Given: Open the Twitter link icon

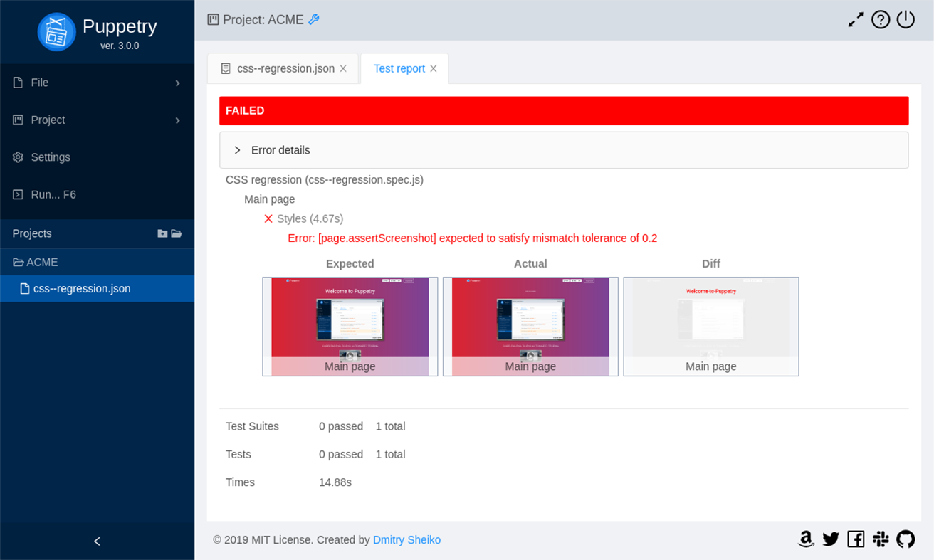Looking at the screenshot, I should (x=831, y=539).
